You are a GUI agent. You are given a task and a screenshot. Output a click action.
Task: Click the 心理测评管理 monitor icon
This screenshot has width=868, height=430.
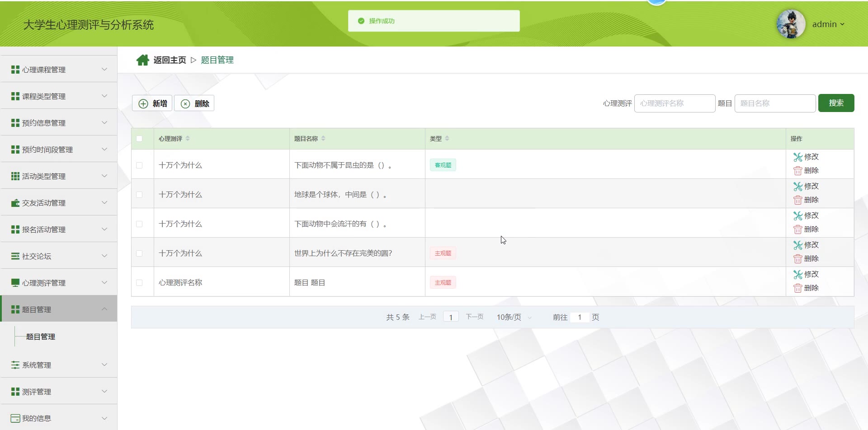15,283
